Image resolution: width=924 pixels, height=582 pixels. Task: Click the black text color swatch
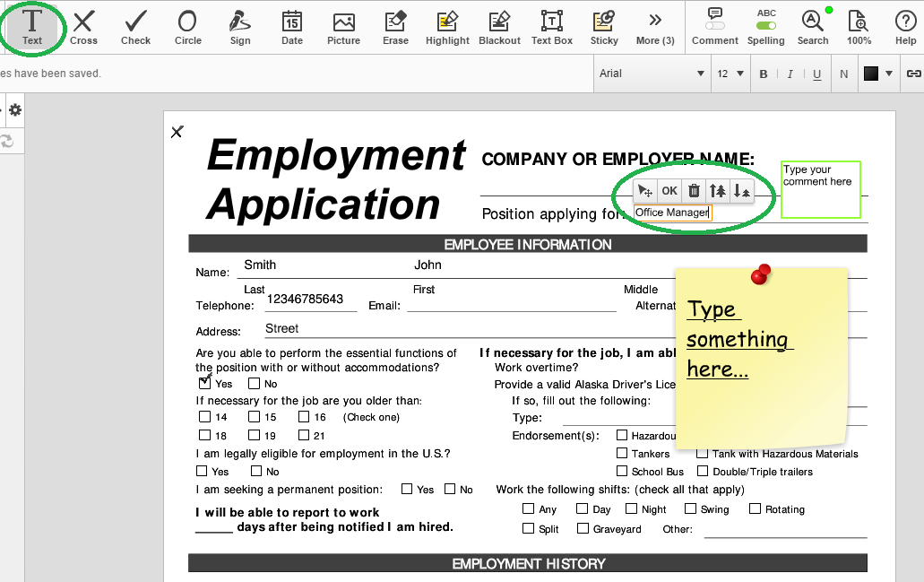point(871,74)
